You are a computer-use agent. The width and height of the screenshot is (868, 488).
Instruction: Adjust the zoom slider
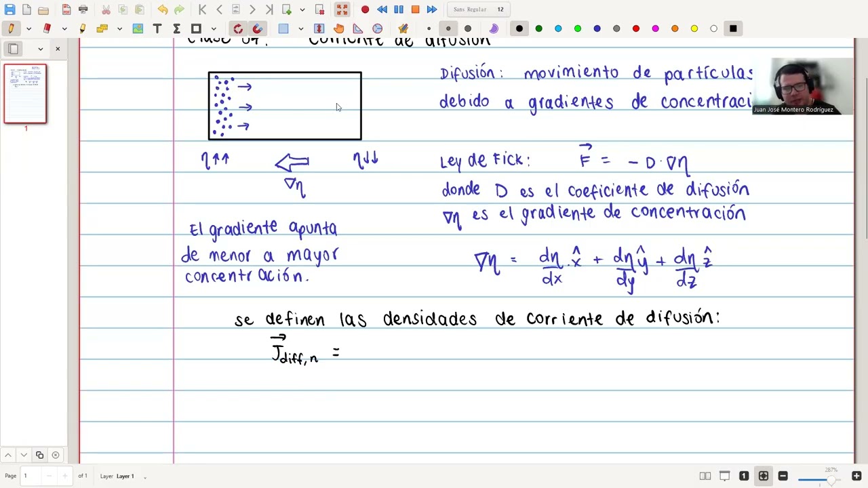[821, 479]
